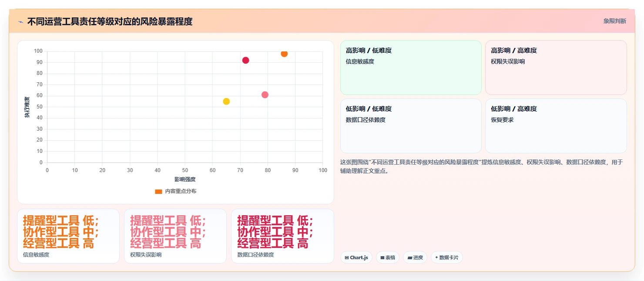The image size is (644, 281).
Task: Click the lightning icon beside the title
Action: tap(20, 21)
